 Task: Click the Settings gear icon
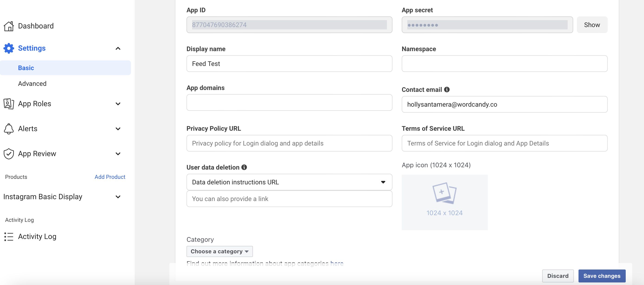tap(9, 48)
